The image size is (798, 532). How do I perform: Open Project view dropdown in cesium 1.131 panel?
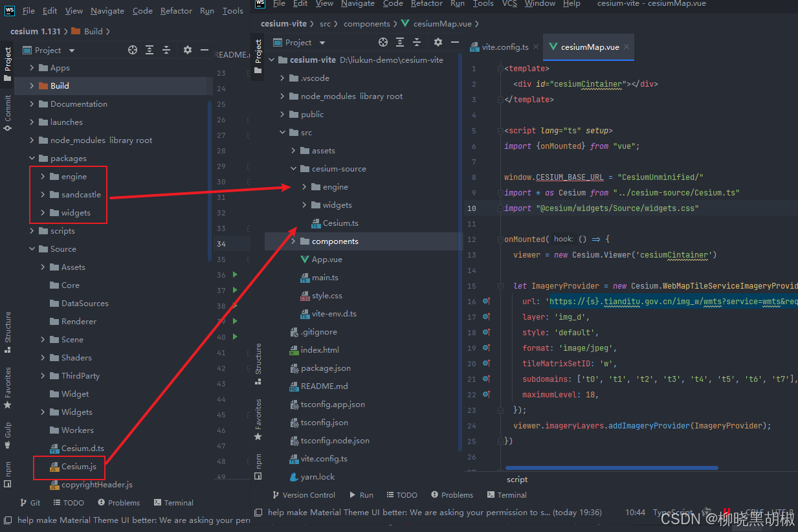72,50
